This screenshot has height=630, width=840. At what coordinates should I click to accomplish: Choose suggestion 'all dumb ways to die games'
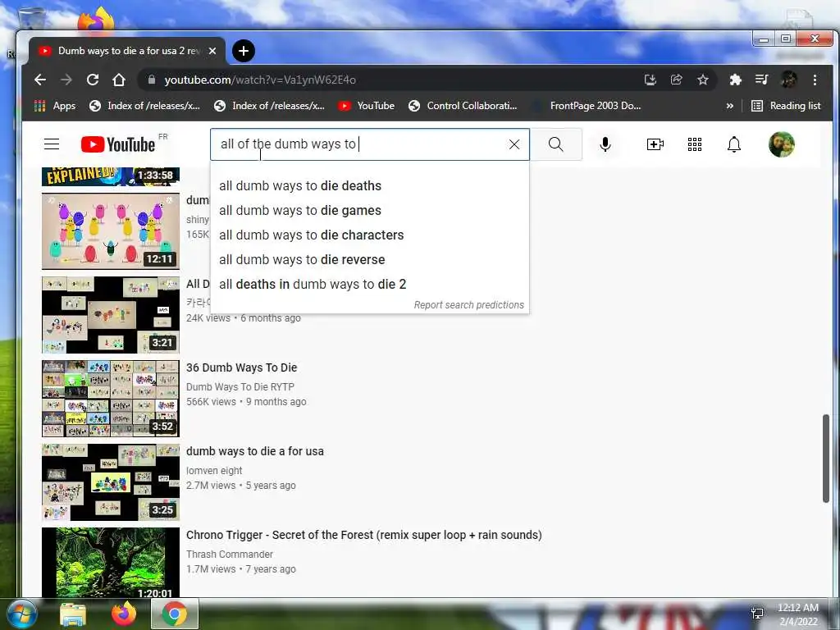coord(370,211)
